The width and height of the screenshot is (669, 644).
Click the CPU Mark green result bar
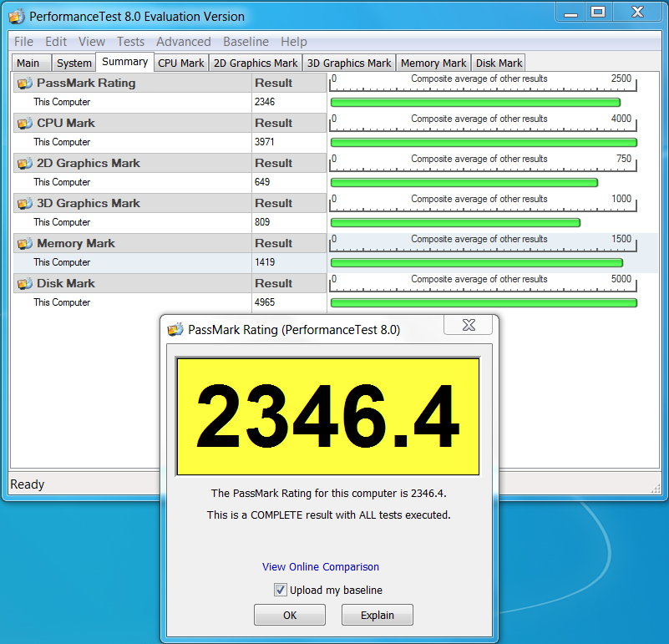(484, 143)
